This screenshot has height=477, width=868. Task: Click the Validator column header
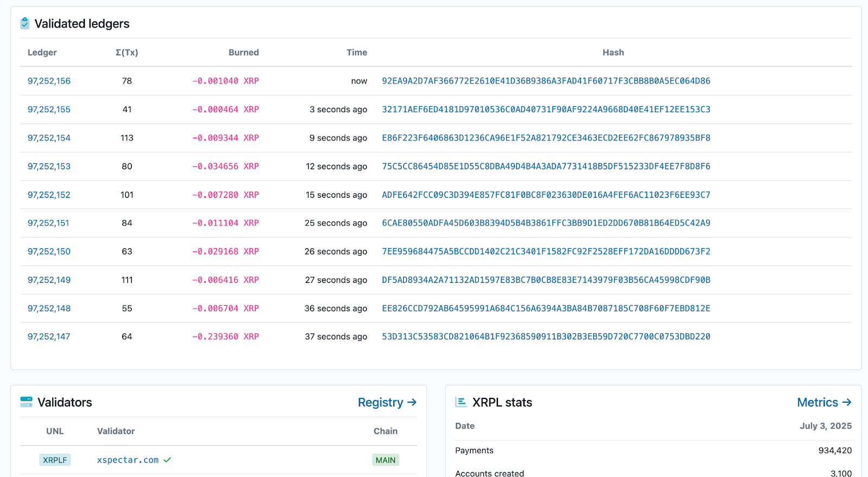click(x=116, y=431)
